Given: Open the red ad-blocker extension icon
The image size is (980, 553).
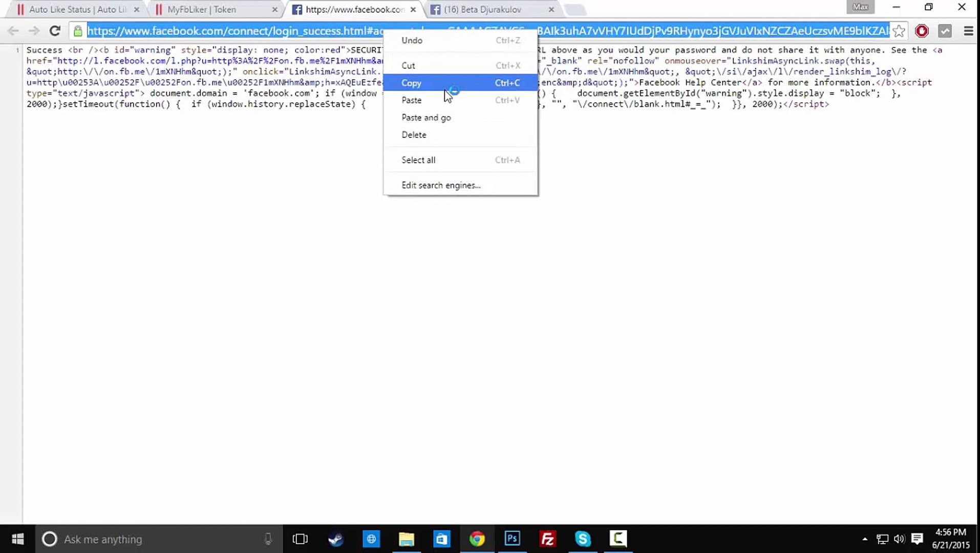Looking at the screenshot, I should 922,31.
